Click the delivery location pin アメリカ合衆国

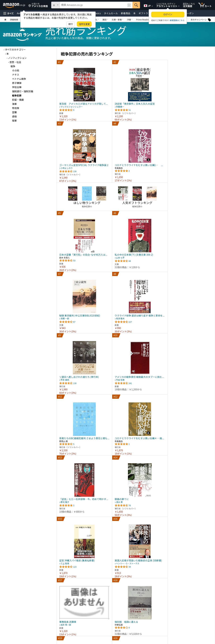click(38, 5)
